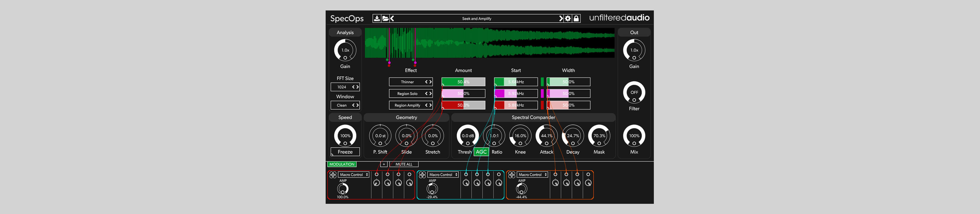This screenshot has width=980, height=214.
Task: Click the red modulator's flower icon
Action: tap(333, 175)
